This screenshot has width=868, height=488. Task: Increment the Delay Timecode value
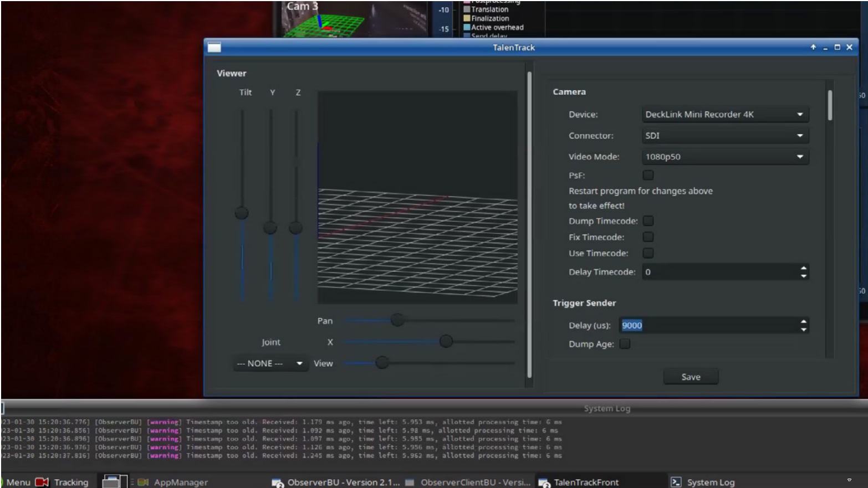click(803, 268)
